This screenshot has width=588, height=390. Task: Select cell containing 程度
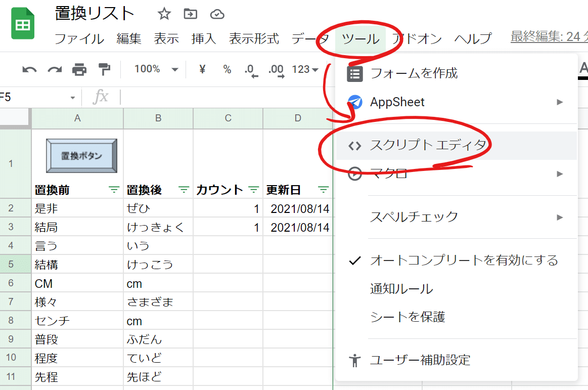77,358
